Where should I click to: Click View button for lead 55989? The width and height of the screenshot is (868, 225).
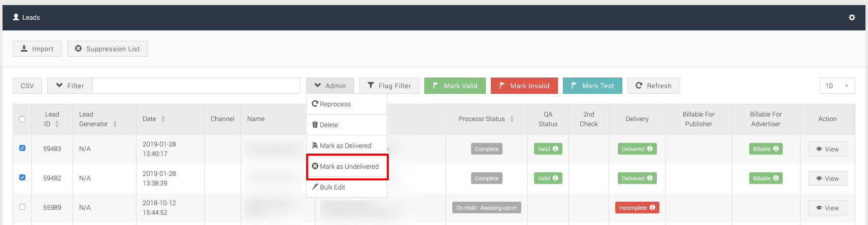click(x=827, y=208)
